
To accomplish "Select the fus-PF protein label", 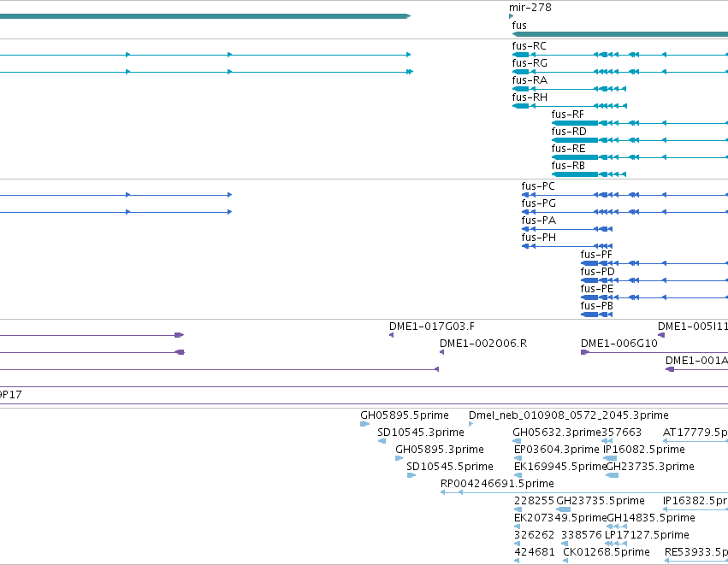I will (596, 255).
